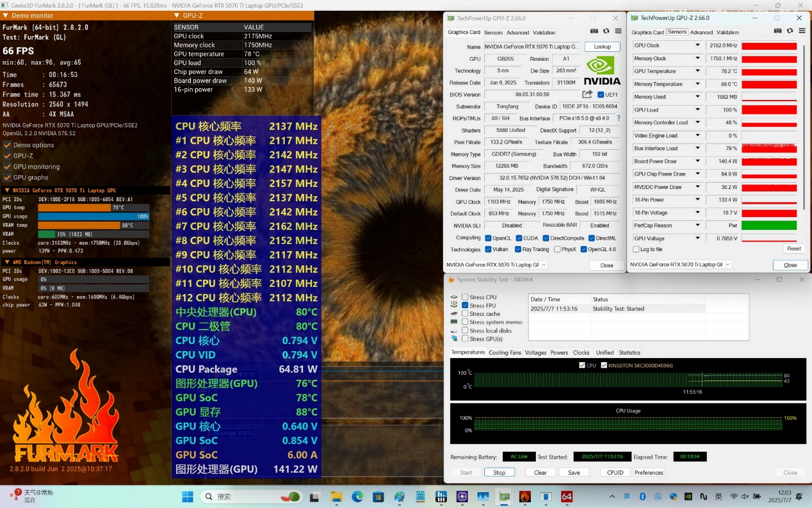Open the GPU Clock sensor dropdown arrow
Viewport: 812px width, 508px height.
click(x=697, y=45)
